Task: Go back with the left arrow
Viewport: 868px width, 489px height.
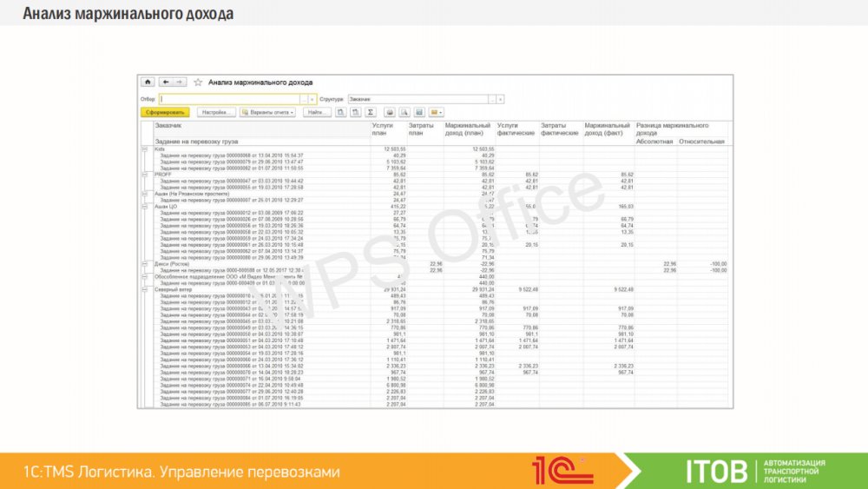Action: 166,83
